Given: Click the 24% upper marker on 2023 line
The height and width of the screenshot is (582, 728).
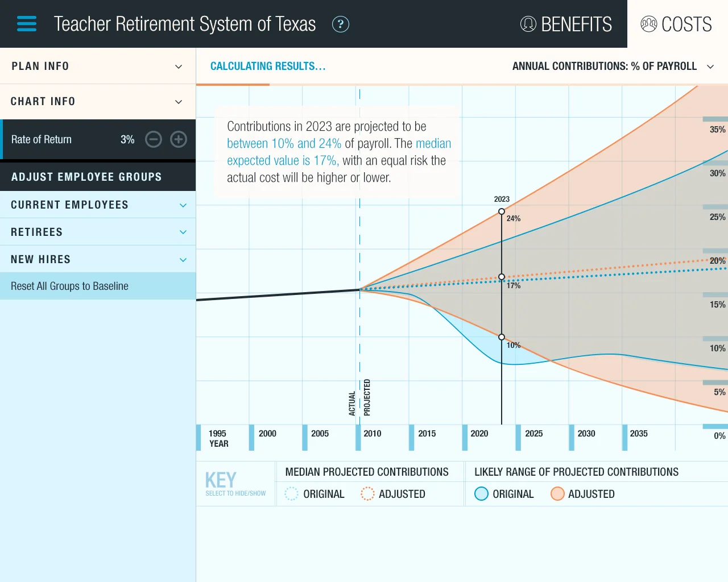Looking at the screenshot, I should coord(502,211).
